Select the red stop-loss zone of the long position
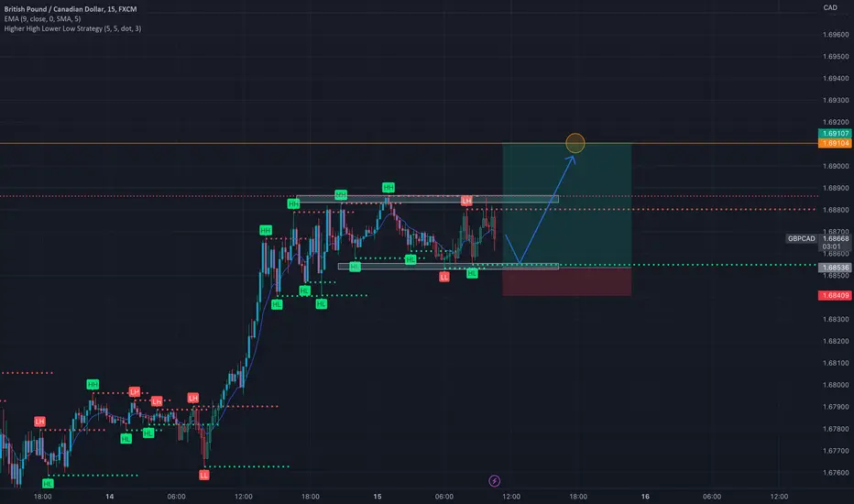Image resolution: width=854 pixels, height=504 pixels. 566,281
